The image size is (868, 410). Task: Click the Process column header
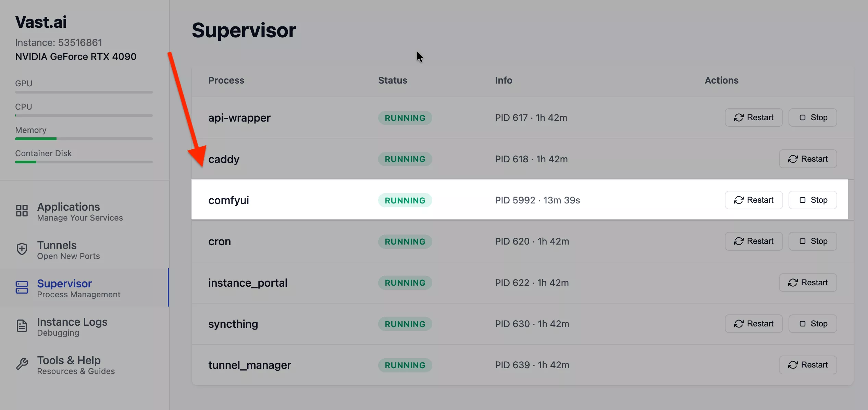[226, 80]
